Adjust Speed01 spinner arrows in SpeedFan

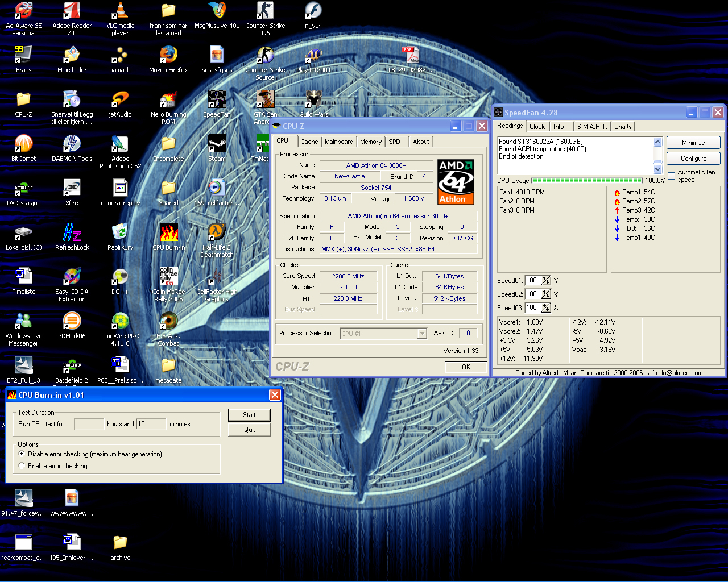point(546,280)
